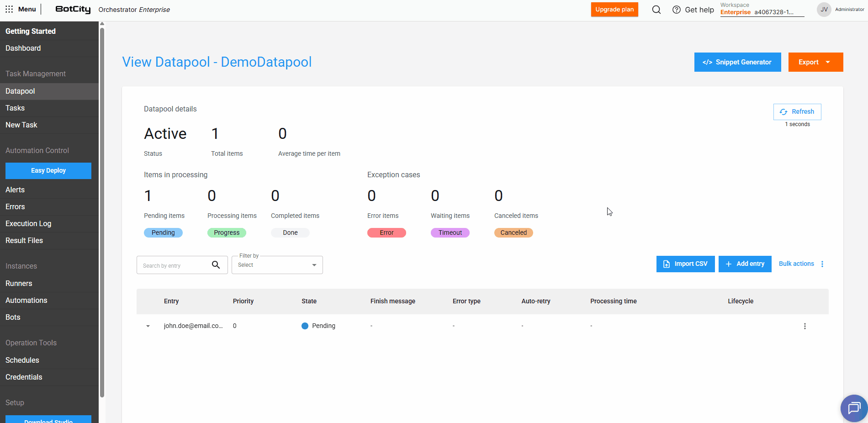Image resolution: width=868 pixels, height=423 pixels.
Task: Open the john.doe row three-dot menu
Action: [x=804, y=326]
